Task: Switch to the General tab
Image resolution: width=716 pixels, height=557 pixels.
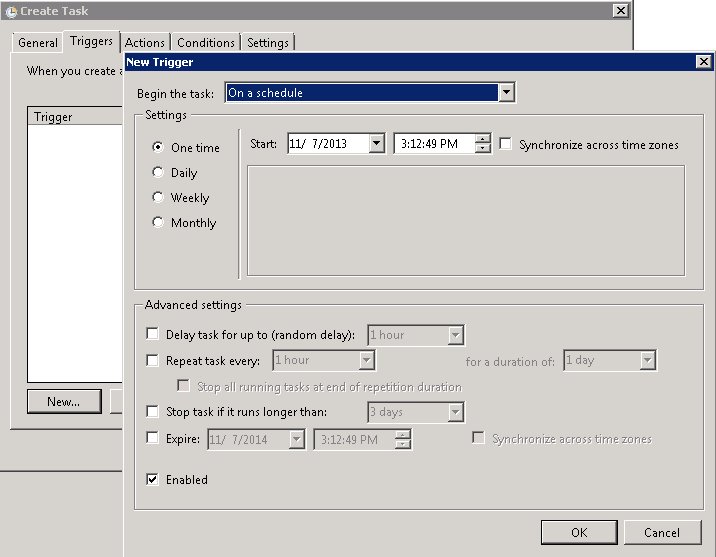Action: [38, 43]
